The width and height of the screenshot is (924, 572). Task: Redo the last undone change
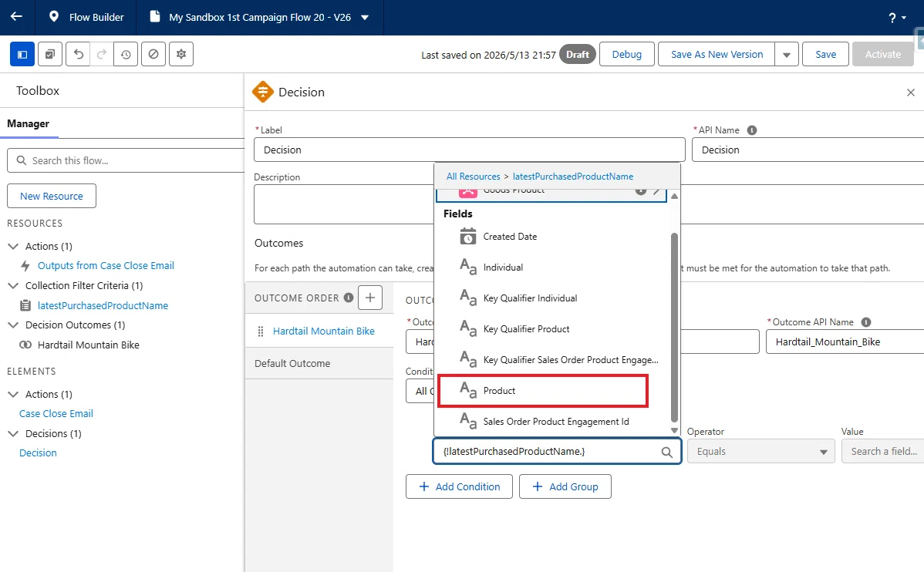pos(101,54)
